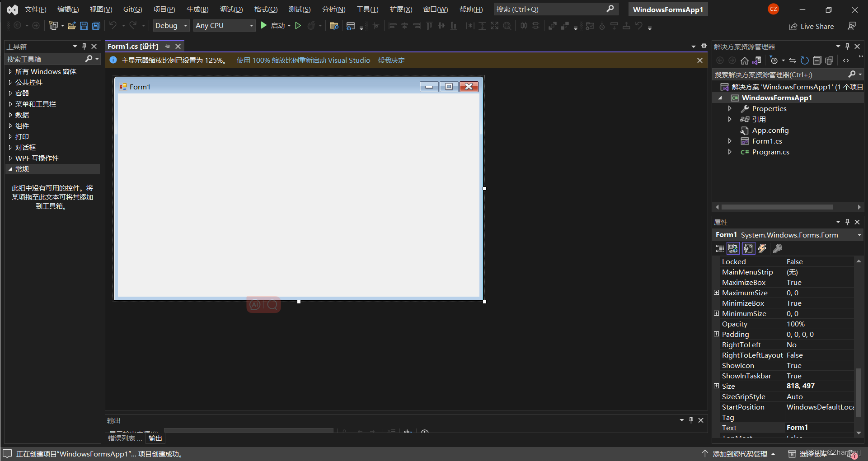
Task: Refresh Solution Explorer with the circular arrow
Action: point(805,61)
